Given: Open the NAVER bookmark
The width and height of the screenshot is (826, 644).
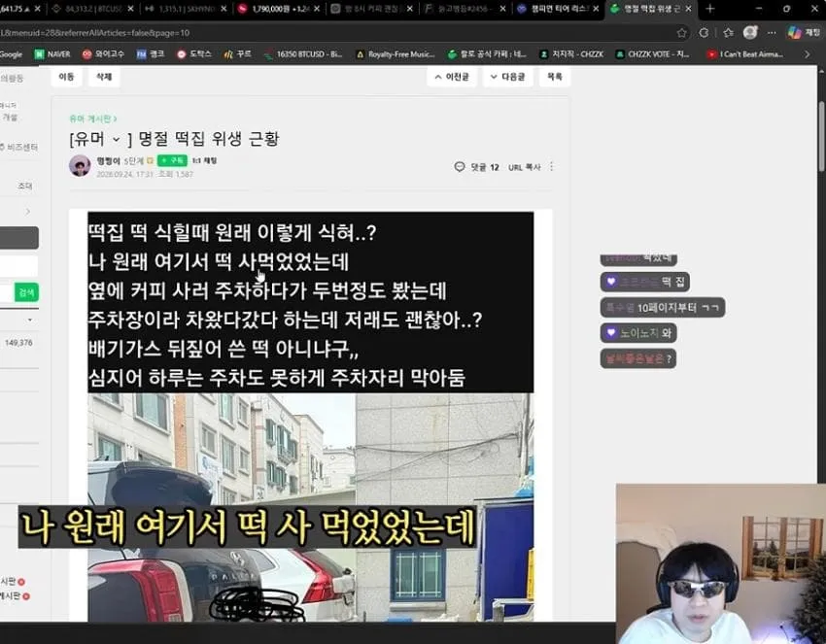Looking at the screenshot, I should 52,54.
